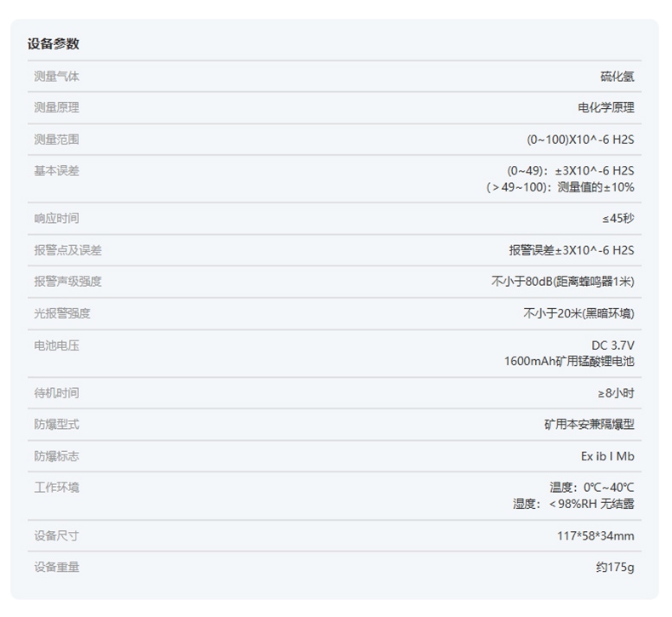Select the 报警点及误差 label
The image size is (672, 617).
(x=67, y=250)
